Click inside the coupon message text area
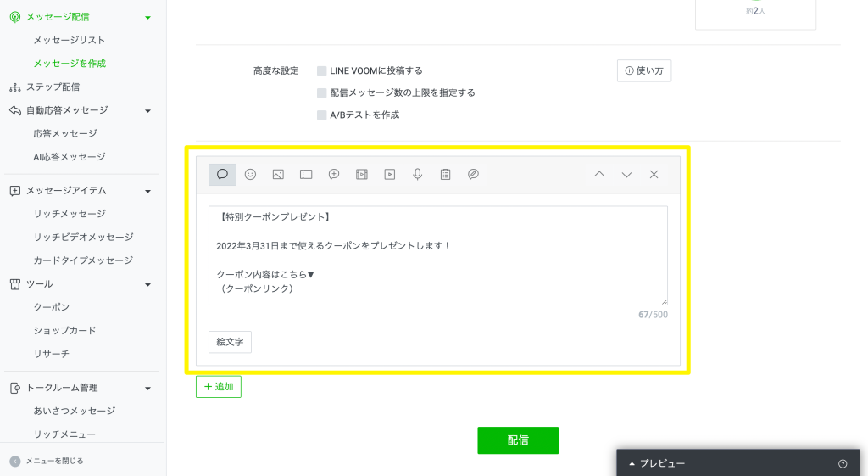 point(438,255)
